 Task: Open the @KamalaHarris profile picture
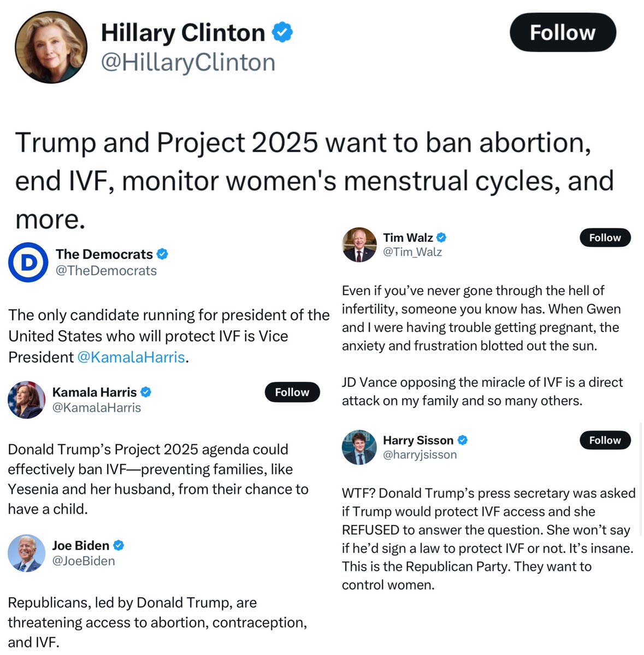coord(27,400)
